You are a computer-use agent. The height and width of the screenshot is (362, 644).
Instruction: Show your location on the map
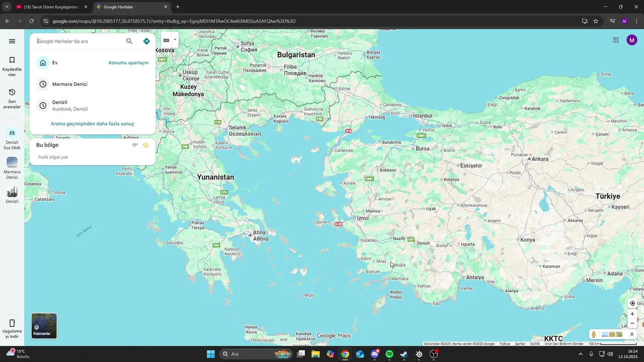(632, 303)
